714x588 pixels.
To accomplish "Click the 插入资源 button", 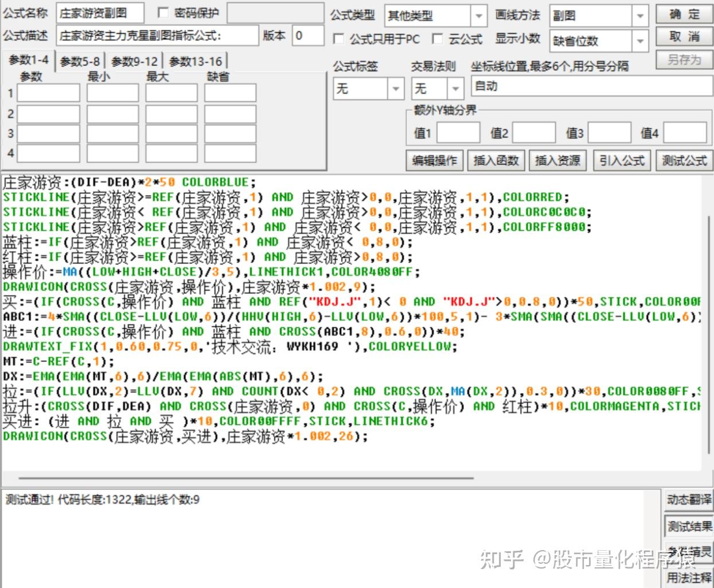I will coord(557,161).
